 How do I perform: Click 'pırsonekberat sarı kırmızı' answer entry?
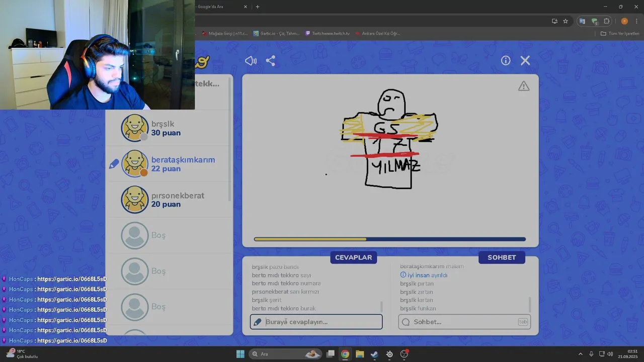tap(285, 292)
